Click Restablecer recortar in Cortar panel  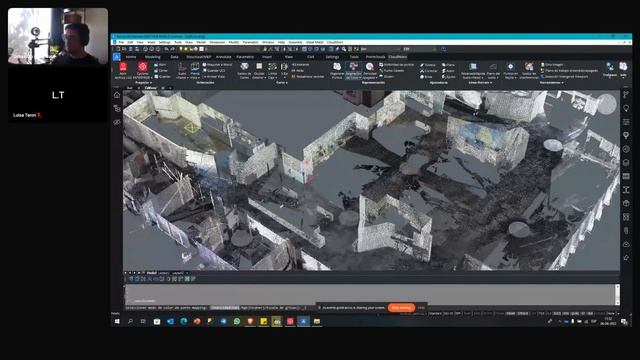(308, 77)
